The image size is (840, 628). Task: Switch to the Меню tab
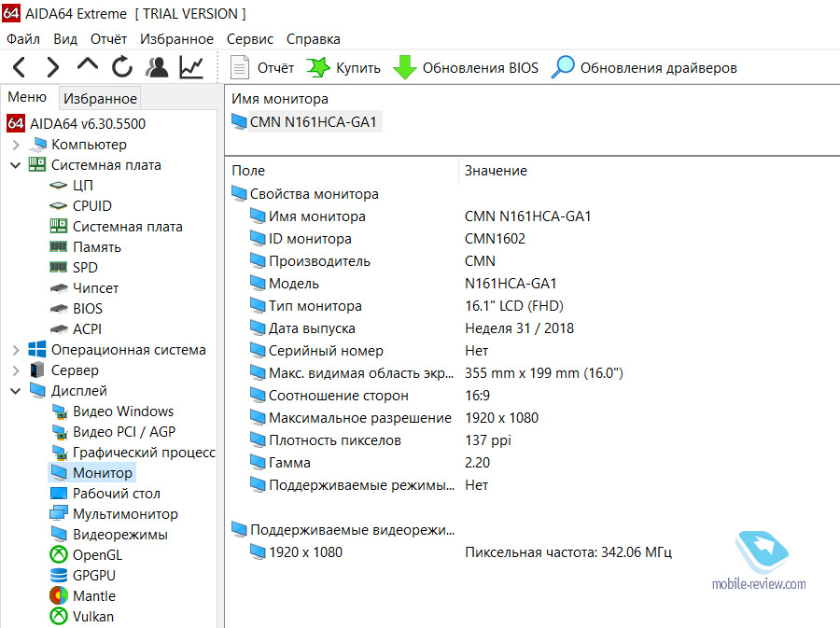(27, 97)
